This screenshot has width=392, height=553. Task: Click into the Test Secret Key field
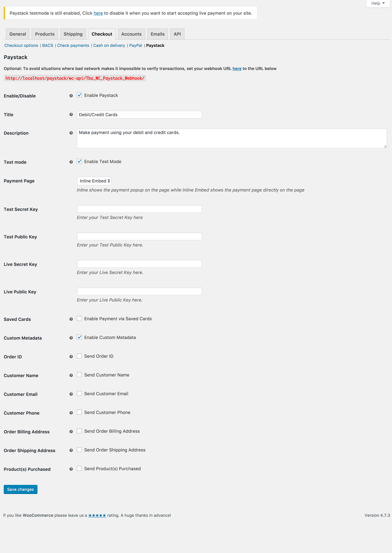(x=139, y=209)
